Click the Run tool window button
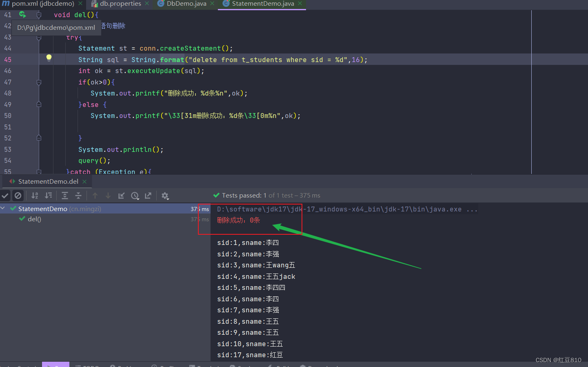 (55, 365)
